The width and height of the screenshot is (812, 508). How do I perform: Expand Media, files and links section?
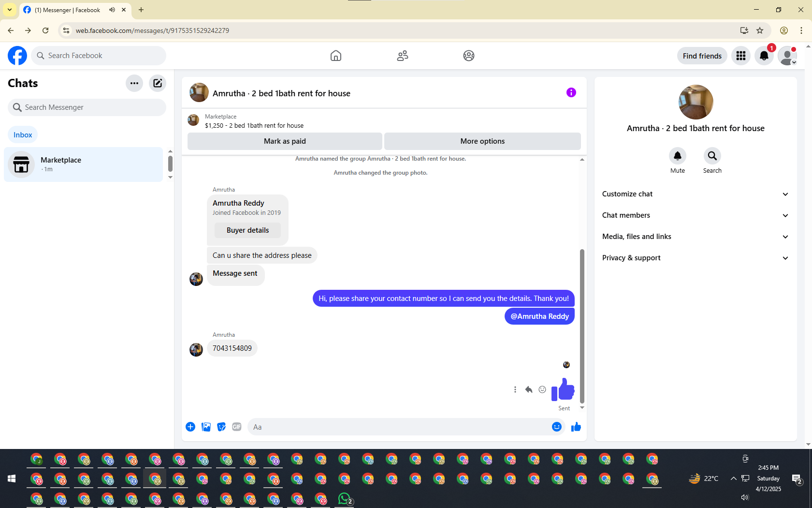696,237
